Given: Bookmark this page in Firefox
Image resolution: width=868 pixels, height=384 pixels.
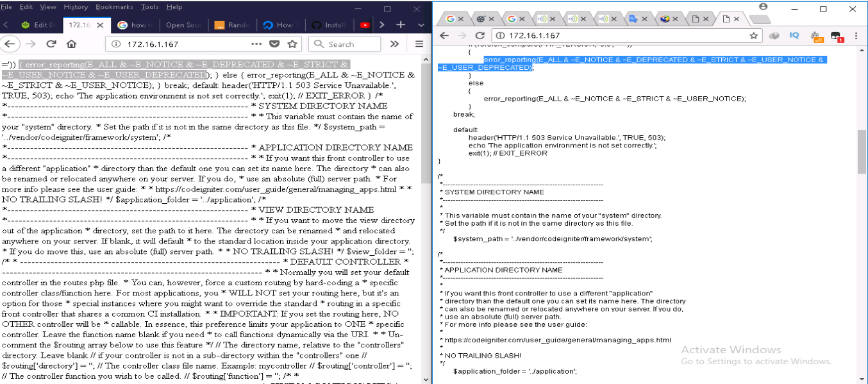Looking at the screenshot, I should pyautogui.click(x=292, y=44).
